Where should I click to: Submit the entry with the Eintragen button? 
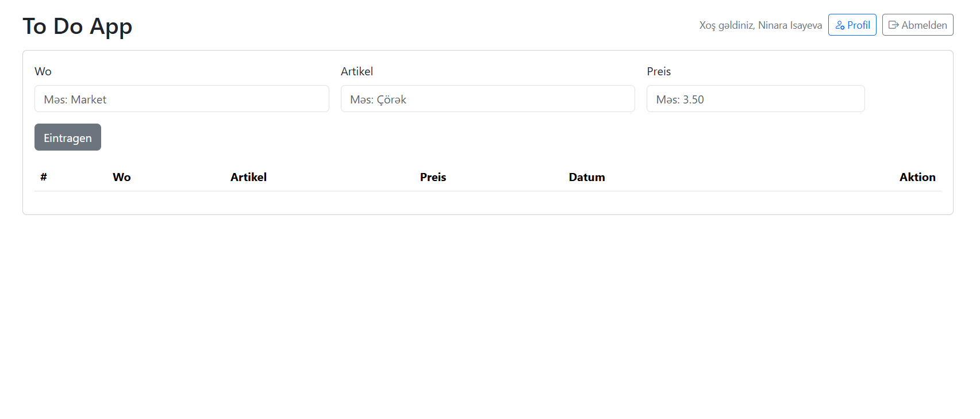click(x=68, y=137)
